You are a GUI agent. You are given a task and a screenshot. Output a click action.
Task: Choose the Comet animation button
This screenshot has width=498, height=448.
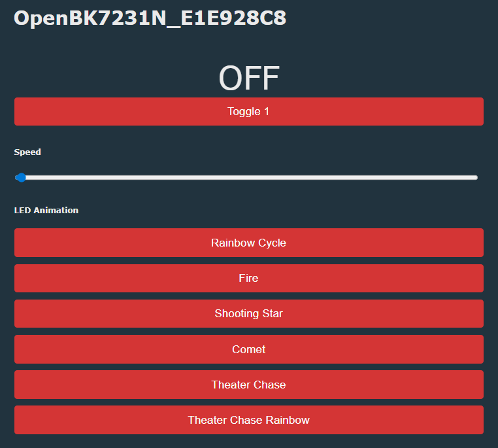click(249, 349)
